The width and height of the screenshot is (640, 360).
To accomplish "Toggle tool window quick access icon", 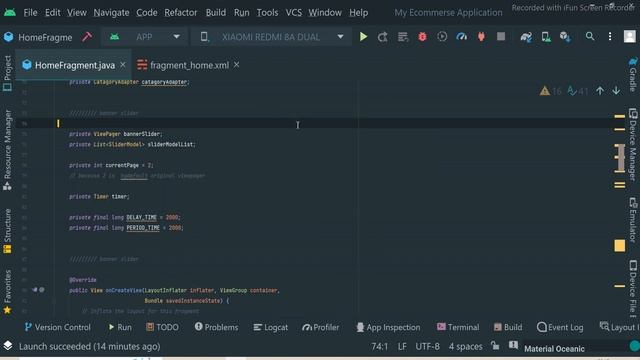I will [8, 346].
